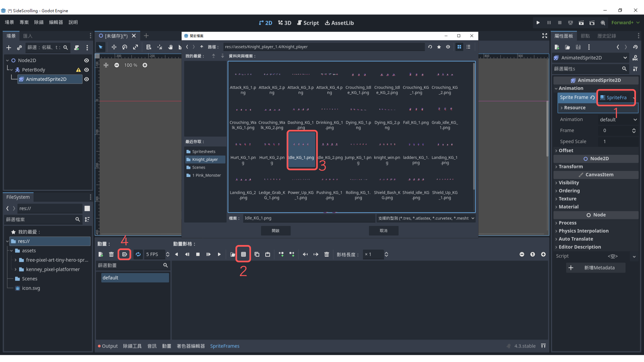Click the delete animation trash icon
This screenshot has width=644, height=362.
pyautogui.click(x=111, y=254)
